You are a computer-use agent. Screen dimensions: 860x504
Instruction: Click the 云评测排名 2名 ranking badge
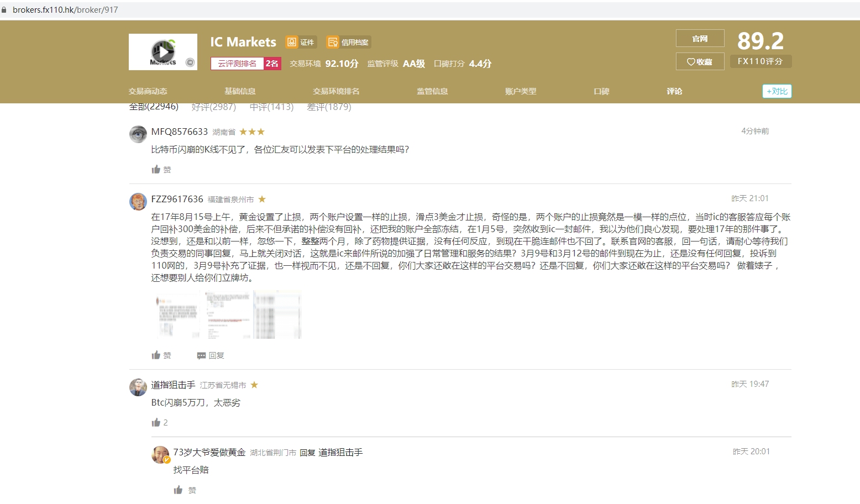[246, 64]
